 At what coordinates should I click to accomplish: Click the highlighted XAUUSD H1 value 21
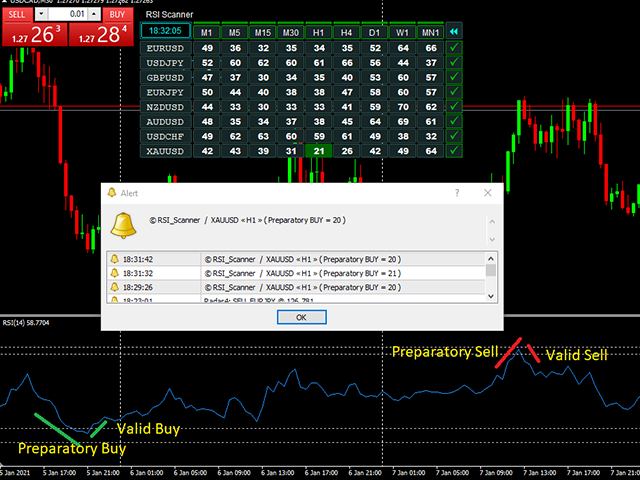(x=319, y=151)
